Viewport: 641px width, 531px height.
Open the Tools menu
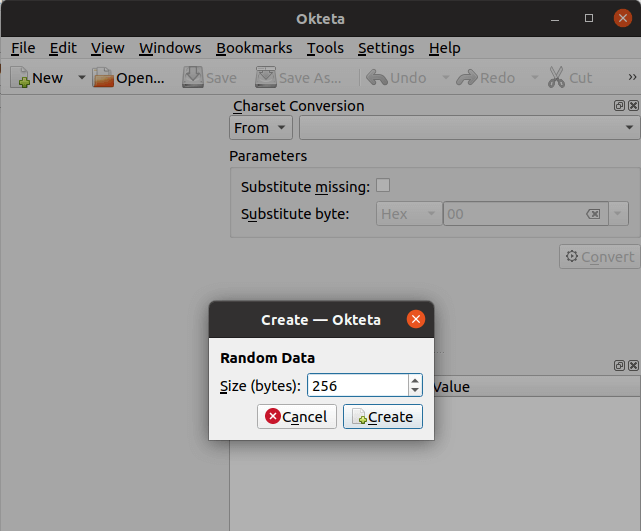pyautogui.click(x=325, y=48)
